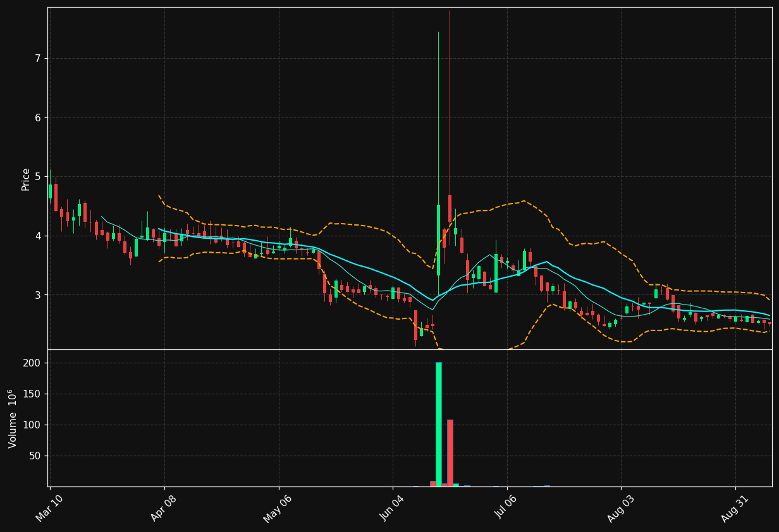
Task: Click the tallest green volume bar
Action: [x=439, y=424]
